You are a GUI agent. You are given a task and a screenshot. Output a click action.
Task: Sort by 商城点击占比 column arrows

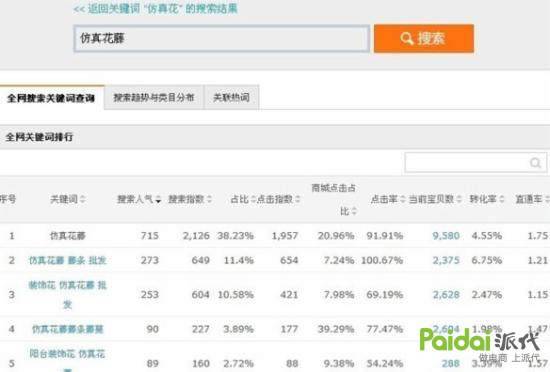pyautogui.click(x=354, y=211)
